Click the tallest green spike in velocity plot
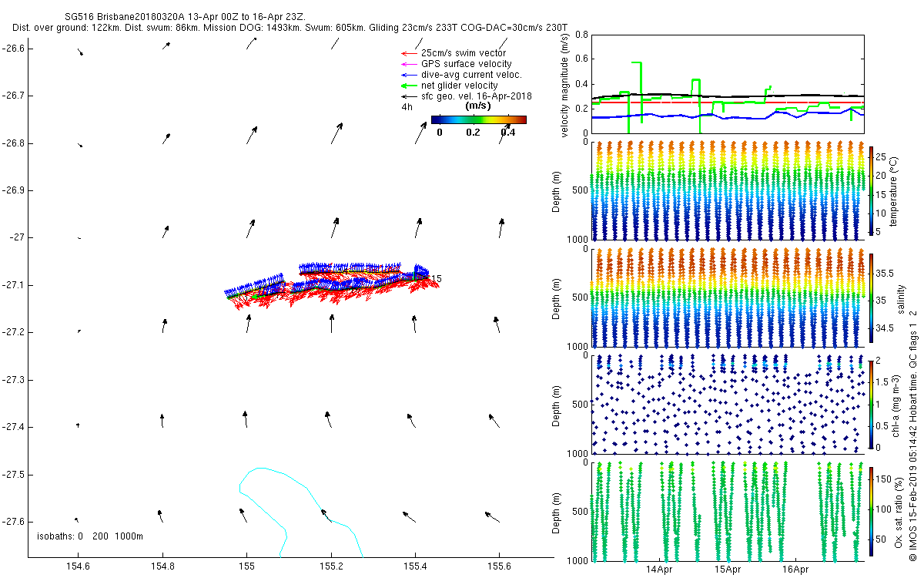Image resolution: width=924 pixels, height=578 pixels. coord(636,63)
